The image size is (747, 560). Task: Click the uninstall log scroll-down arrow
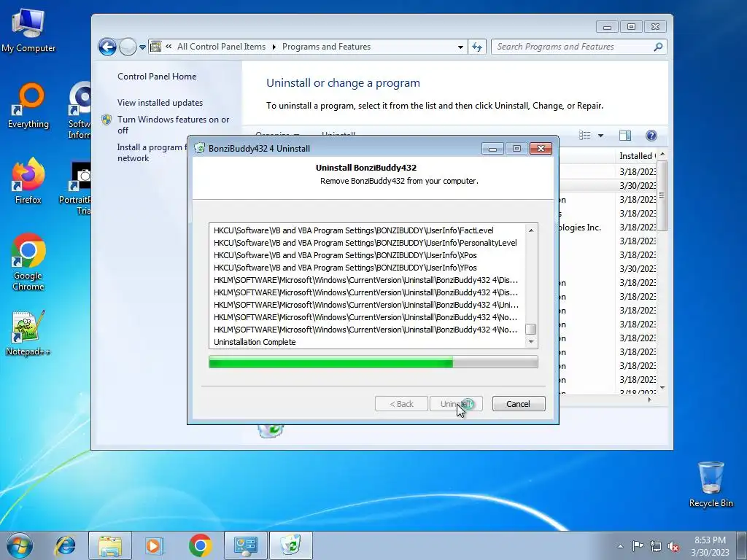click(x=531, y=342)
